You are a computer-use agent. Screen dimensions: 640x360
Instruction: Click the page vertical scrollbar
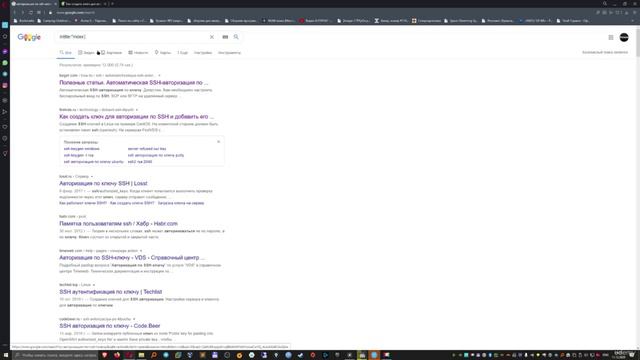coord(638,42)
